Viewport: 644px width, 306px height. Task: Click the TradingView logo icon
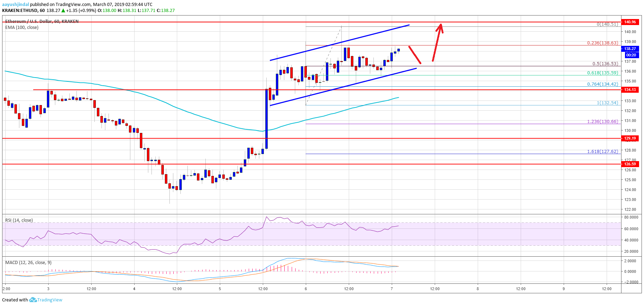point(33,300)
